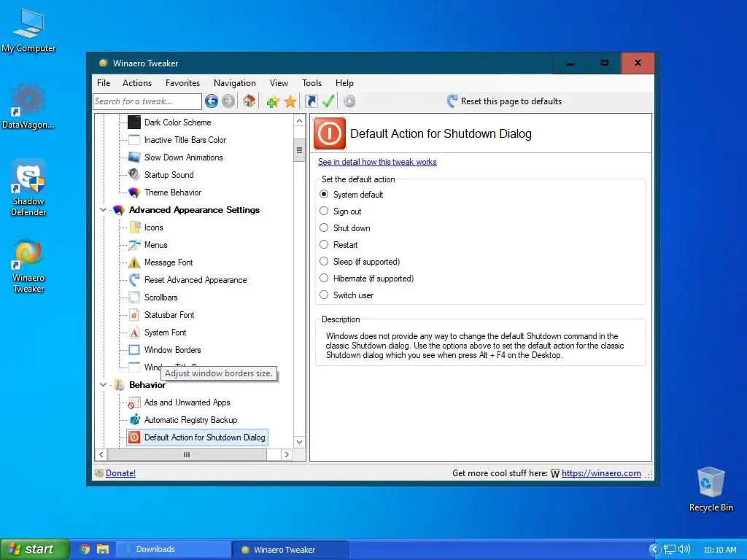
Task: Choose Shut down as default action
Action: tap(324, 227)
